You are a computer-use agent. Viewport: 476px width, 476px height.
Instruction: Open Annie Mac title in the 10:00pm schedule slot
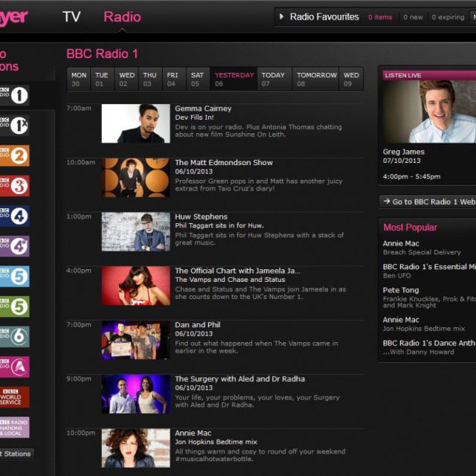click(193, 433)
